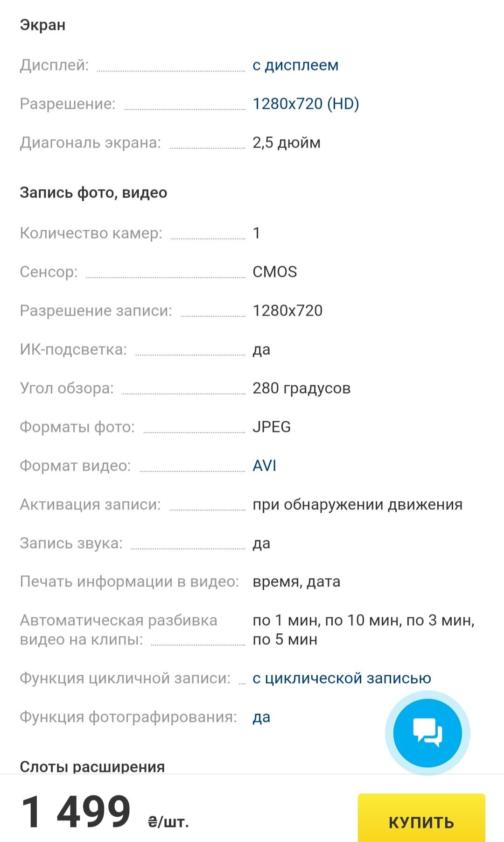Viewport: 504px width, 842px height.
Task: Select the Экран section heading
Action: 42,25
